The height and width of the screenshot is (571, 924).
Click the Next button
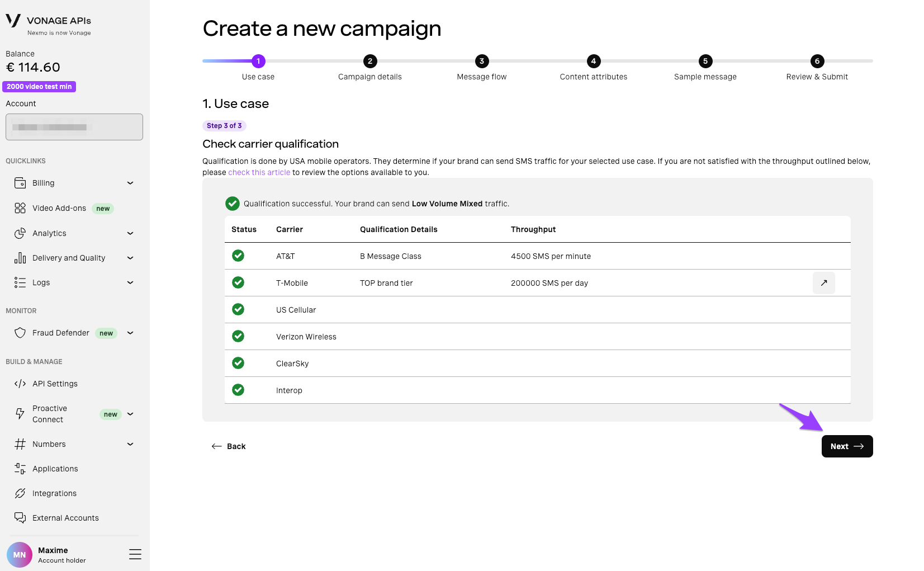(x=847, y=446)
